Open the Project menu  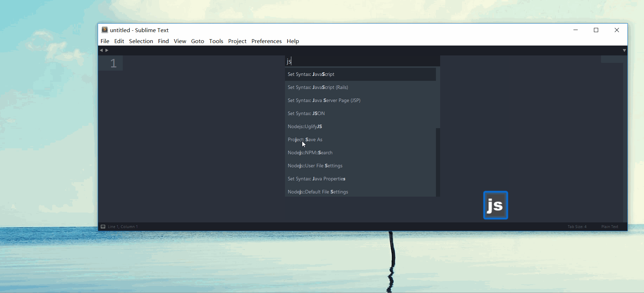pyautogui.click(x=237, y=41)
